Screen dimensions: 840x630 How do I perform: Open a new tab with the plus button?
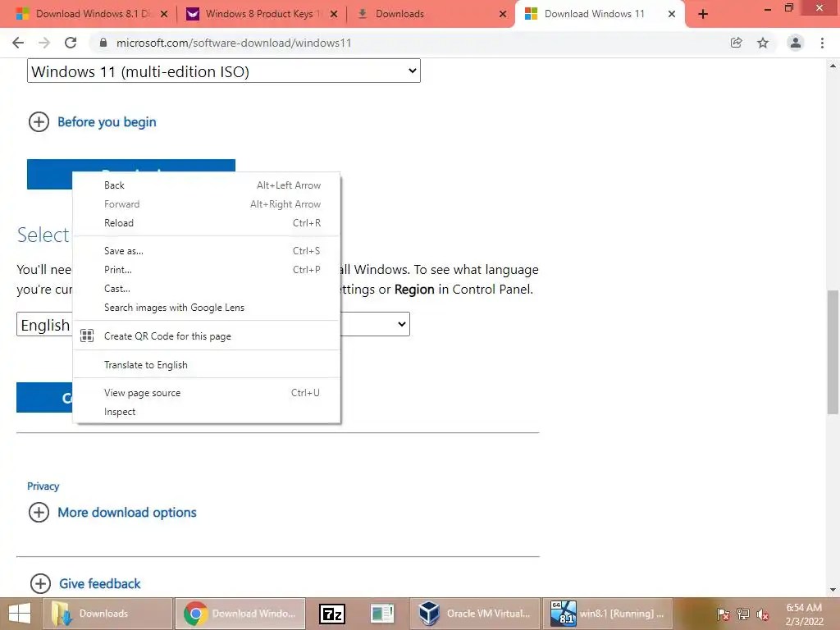click(703, 14)
